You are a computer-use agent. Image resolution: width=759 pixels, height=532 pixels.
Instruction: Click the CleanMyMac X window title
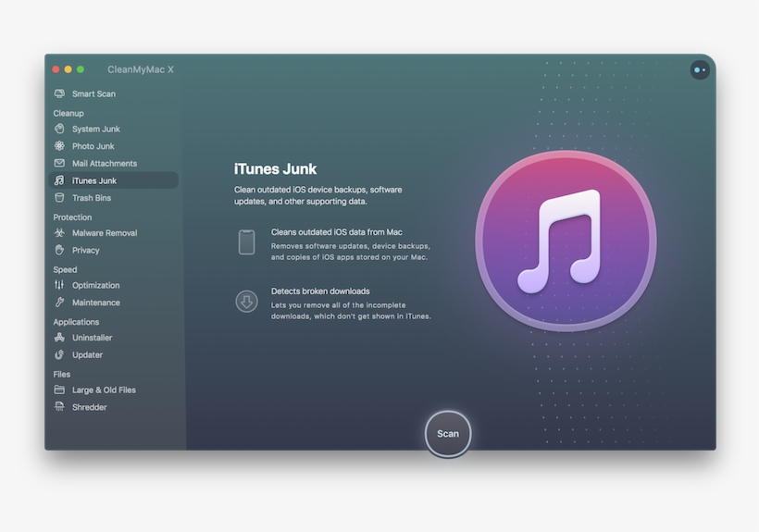point(141,69)
